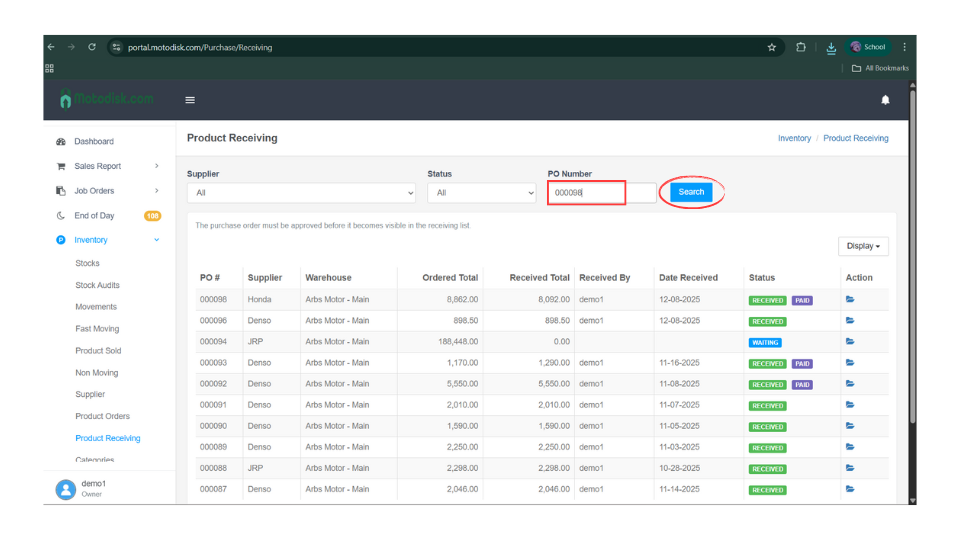This screenshot has height=540, width=960.
Task: Reload the browser page
Action: click(x=92, y=47)
